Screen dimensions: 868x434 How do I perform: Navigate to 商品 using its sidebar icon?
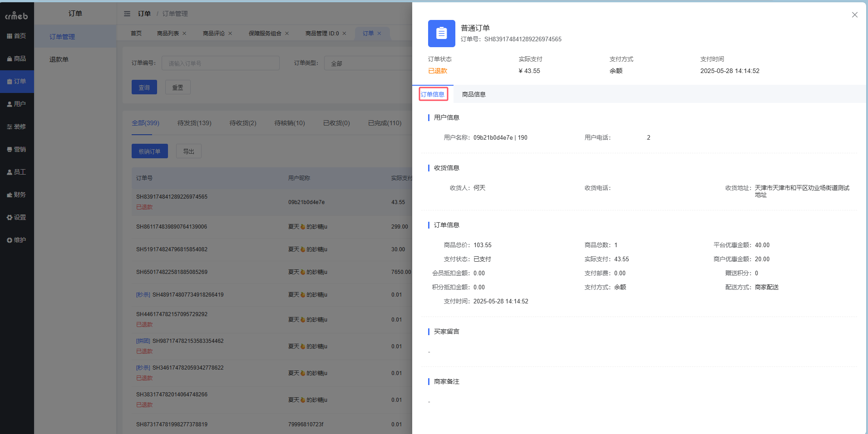pyautogui.click(x=17, y=59)
